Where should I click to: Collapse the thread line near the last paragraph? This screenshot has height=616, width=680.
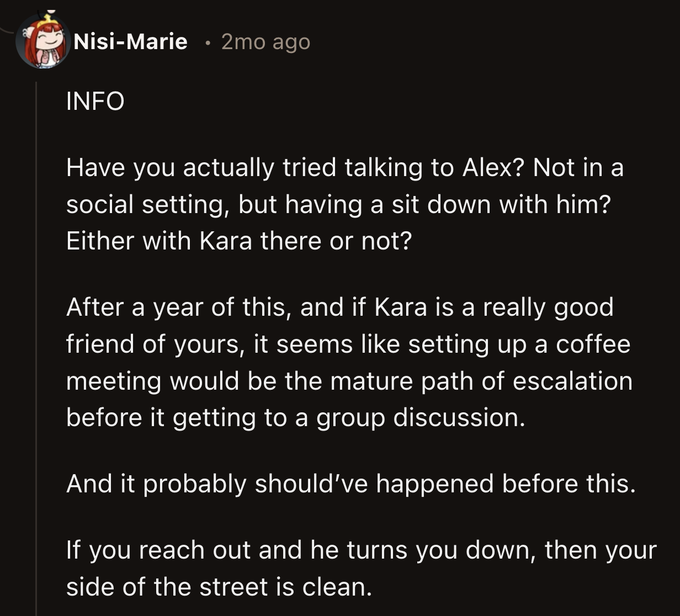(37, 563)
